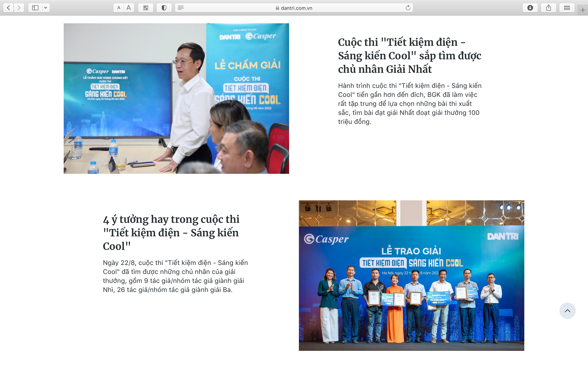The width and height of the screenshot is (588, 368).
Task: Open article about Giải Nhất winner headline
Action: point(410,55)
